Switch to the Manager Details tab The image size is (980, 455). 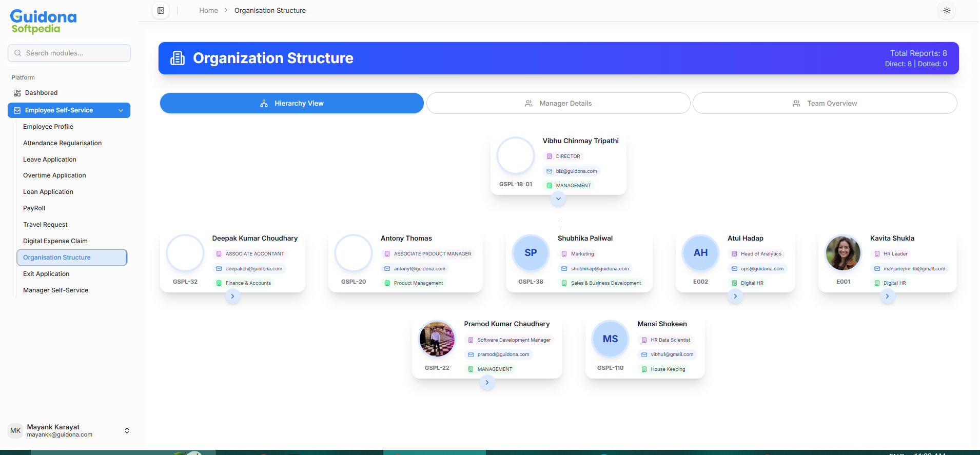tap(558, 103)
